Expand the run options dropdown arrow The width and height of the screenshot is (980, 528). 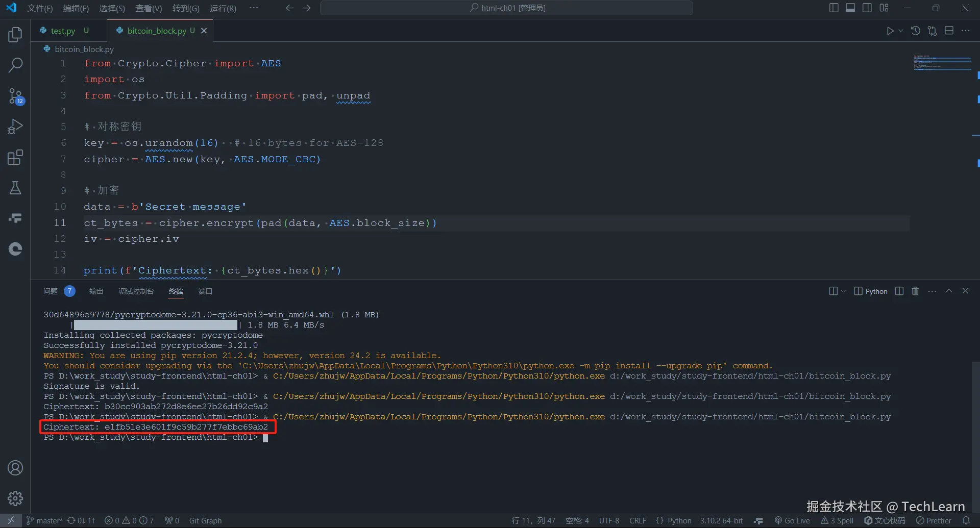[x=901, y=31]
